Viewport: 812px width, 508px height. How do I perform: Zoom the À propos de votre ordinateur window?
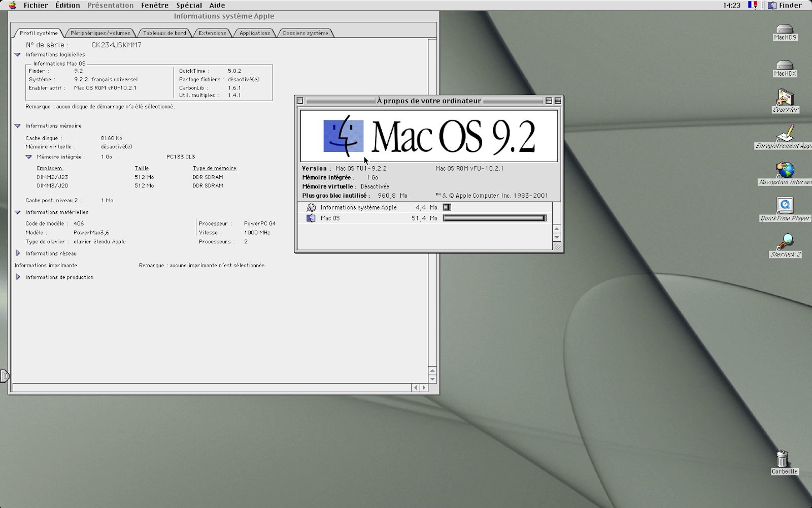549,101
